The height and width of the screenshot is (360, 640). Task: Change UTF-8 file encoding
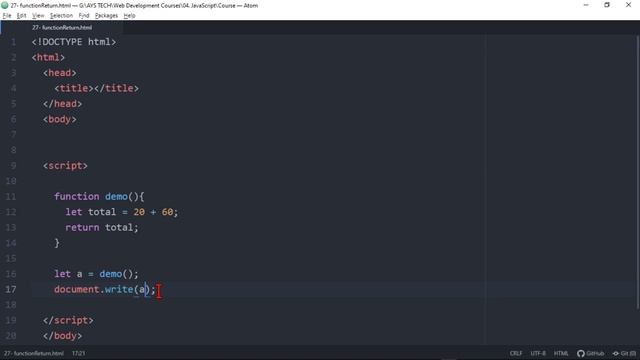point(538,353)
